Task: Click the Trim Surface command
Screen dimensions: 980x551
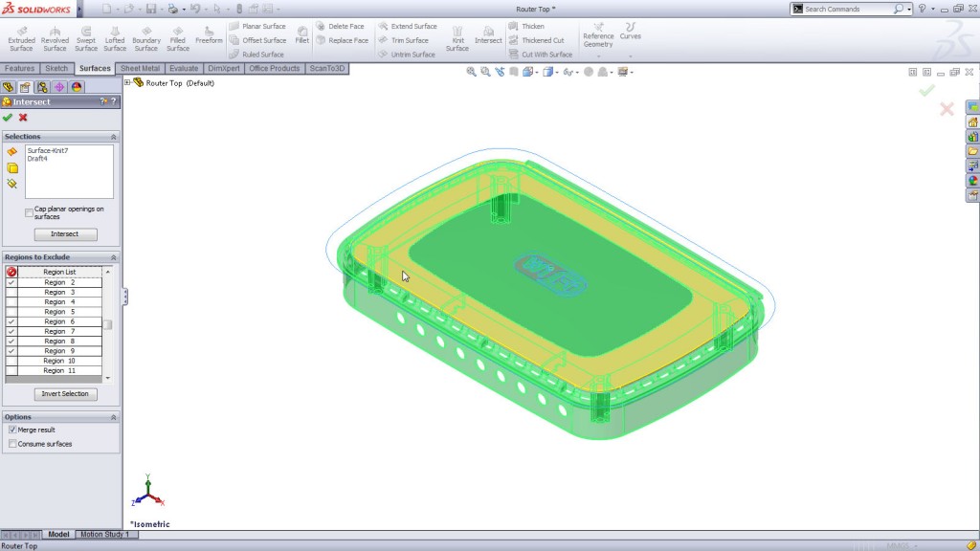Action: 403,40
